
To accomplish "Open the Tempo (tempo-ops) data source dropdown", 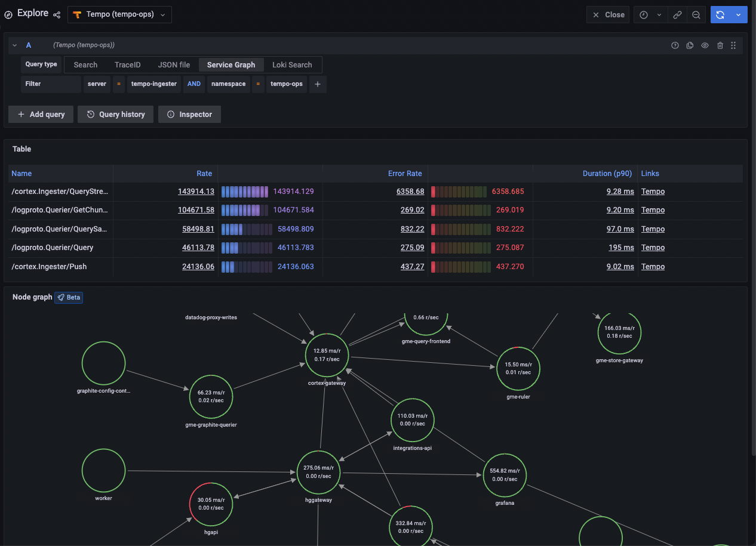I will pos(119,14).
